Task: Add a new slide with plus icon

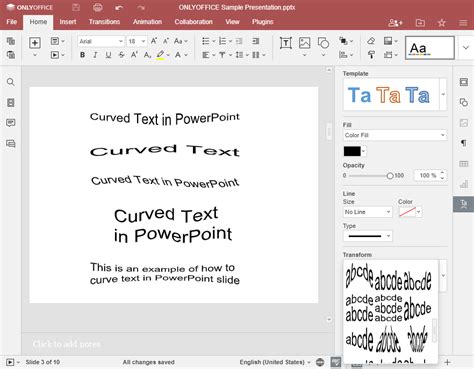Action: click(35, 43)
